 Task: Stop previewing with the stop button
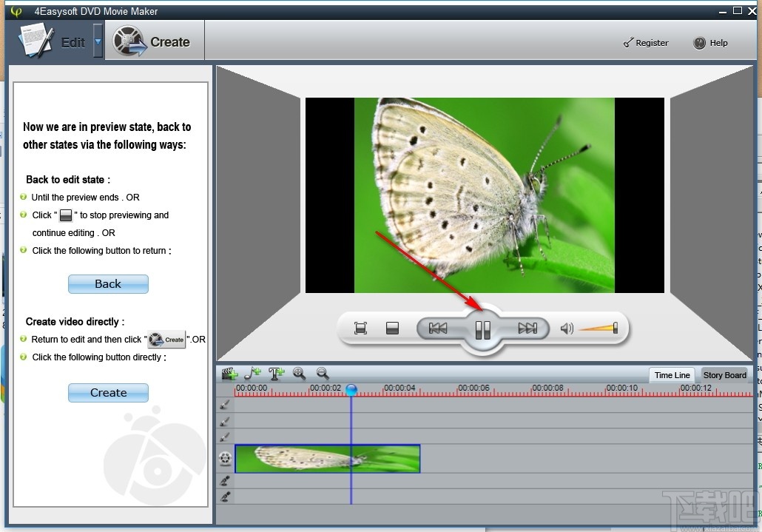tap(391, 327)
